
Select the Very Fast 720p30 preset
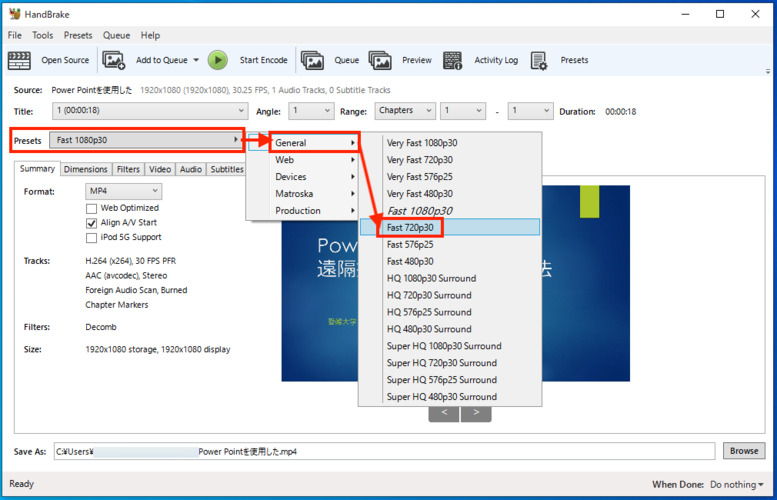(x=450, y=160)
